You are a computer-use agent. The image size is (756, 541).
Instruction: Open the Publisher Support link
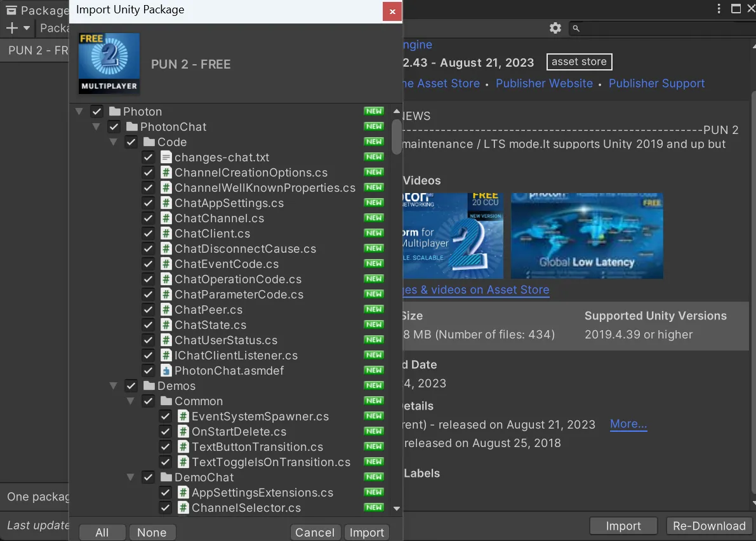click(657, 83)
